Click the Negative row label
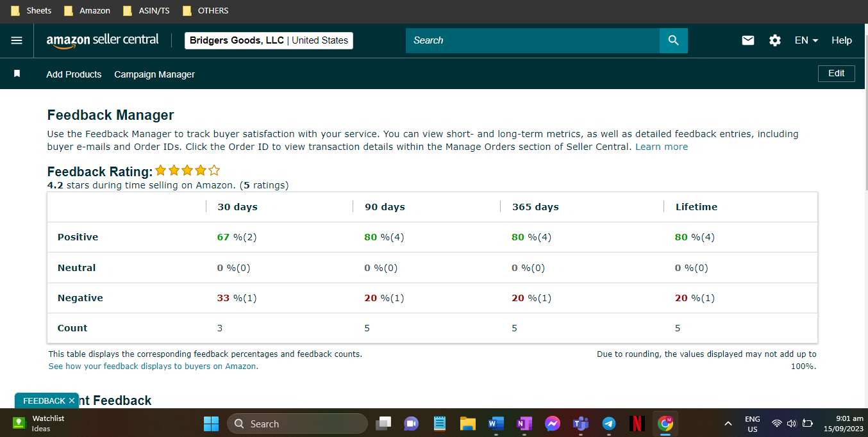 coord(80,298)
